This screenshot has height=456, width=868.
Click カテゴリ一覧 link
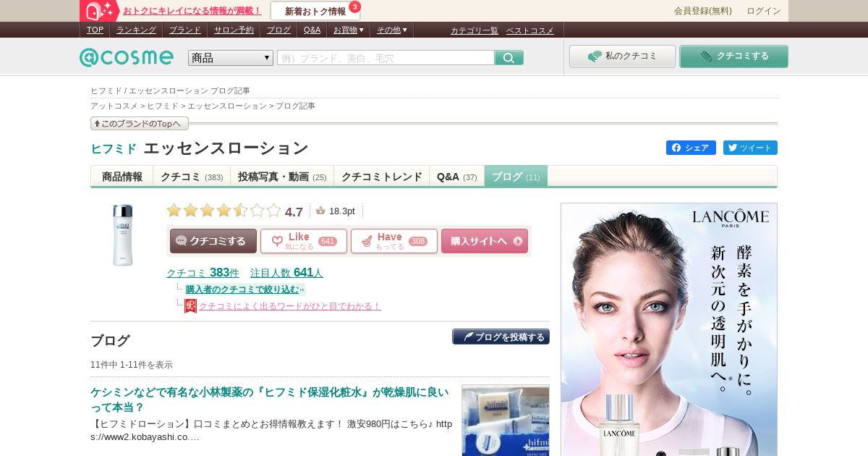click(x=475, y=30)
